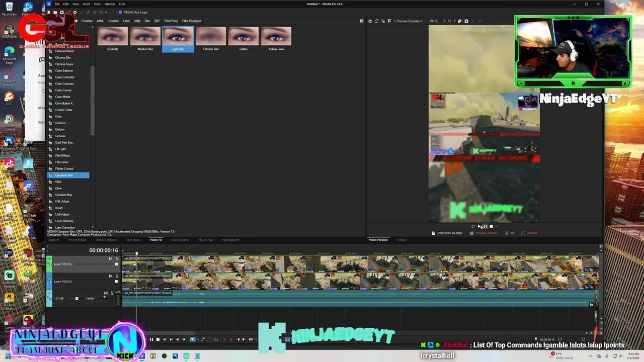Expand the grid overlay dropdown arrow
Image resolution: width=644 pixels, height=362 pixels.
click(x=454, y=21)
